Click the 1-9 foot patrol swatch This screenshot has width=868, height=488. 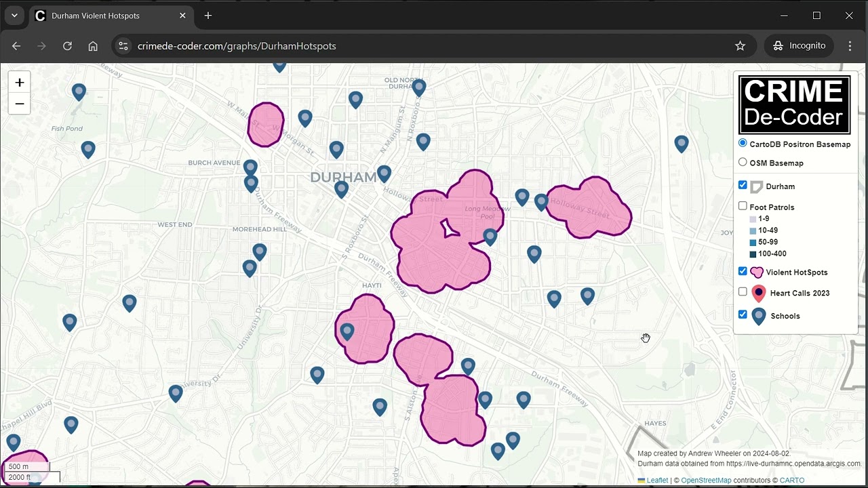click(x=753, y=219)
